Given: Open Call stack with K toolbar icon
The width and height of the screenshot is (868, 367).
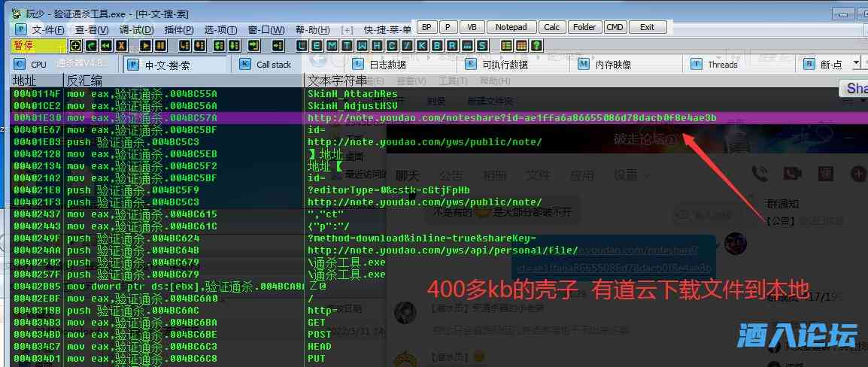Looking at the screenshot, I should coord(422,45).
